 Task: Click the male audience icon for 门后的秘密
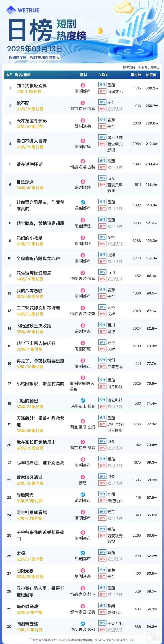pos(83,400)
